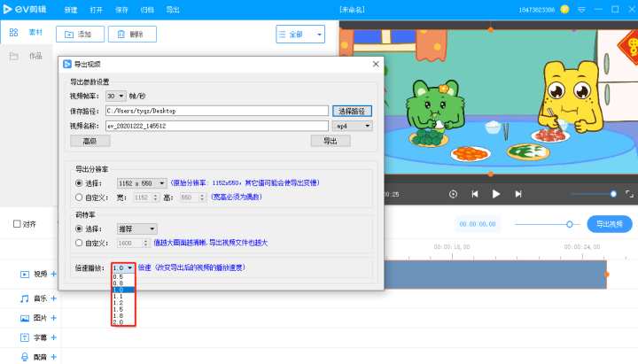Screen dimensions: 638x364
Task: Open the 1152 x 550 resolution dropdown
Action: [142, 183]
